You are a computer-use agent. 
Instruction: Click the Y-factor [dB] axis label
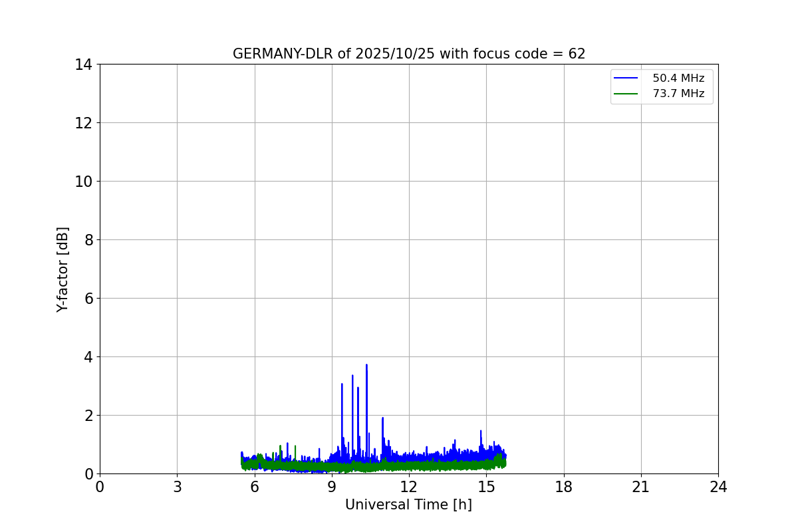pyautogui.click(x=63, y=269)
